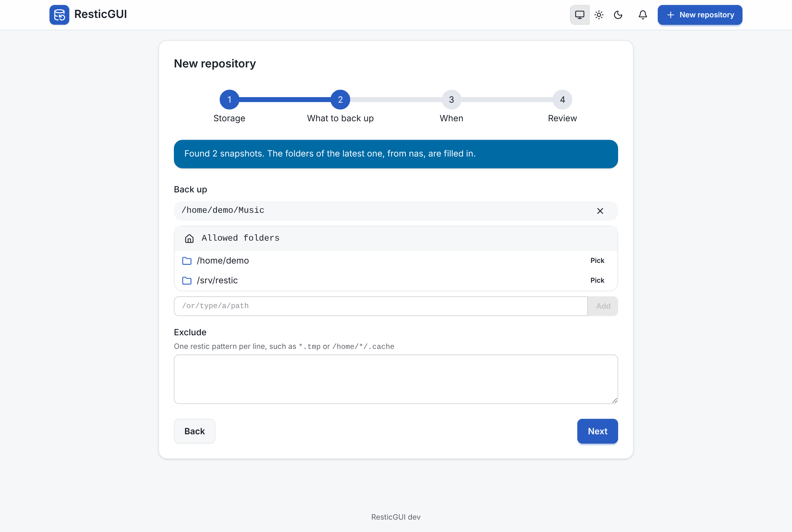The width and height of the screenshot is (792, 532).
Task: Pick the /home/demo folder
Action: tap(597, 260)
